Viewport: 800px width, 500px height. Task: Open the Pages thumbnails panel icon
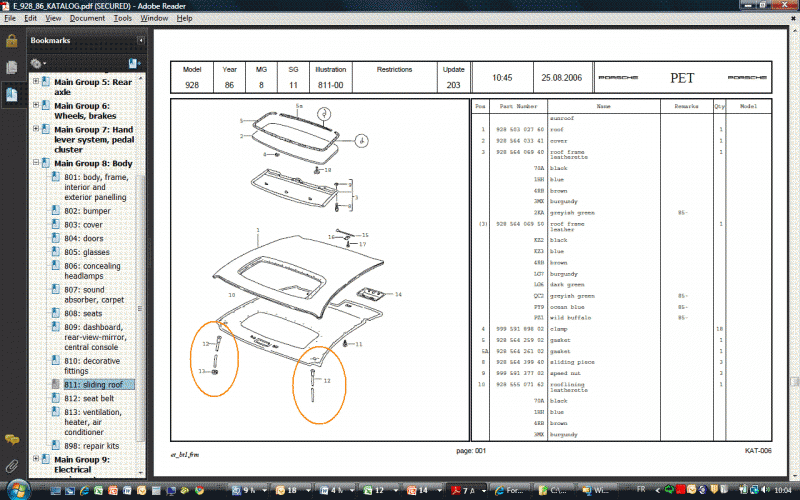click(x=12, y=67)
